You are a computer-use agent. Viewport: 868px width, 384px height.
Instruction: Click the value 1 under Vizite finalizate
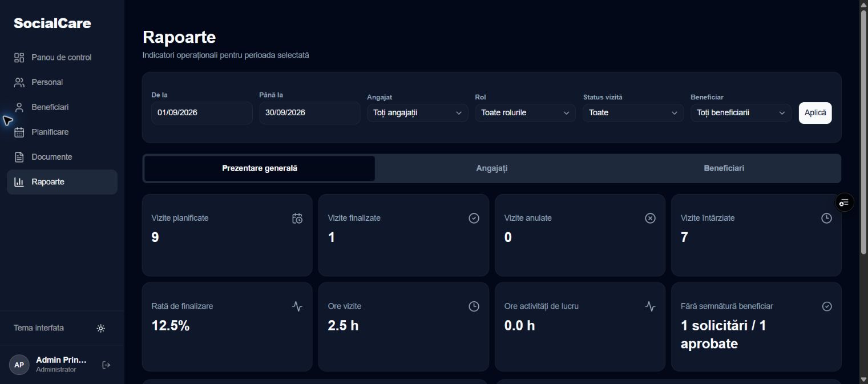tap(331, 237)
